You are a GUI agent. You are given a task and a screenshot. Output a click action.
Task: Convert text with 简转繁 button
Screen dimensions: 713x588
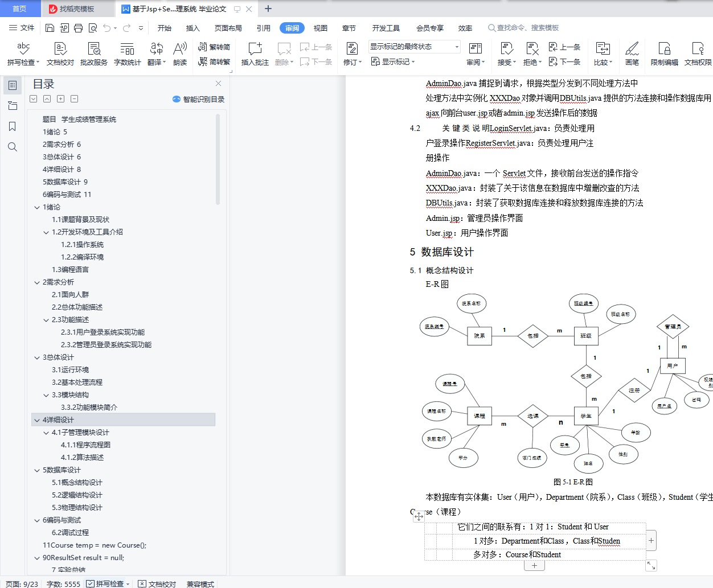click(x=214, y=61)
